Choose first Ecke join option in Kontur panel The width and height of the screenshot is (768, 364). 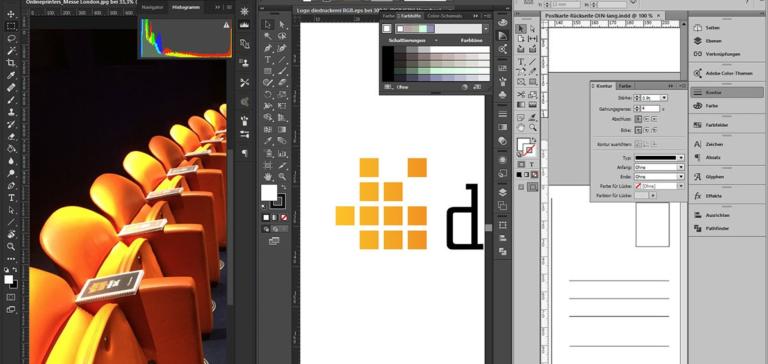[x=638, y=130]
